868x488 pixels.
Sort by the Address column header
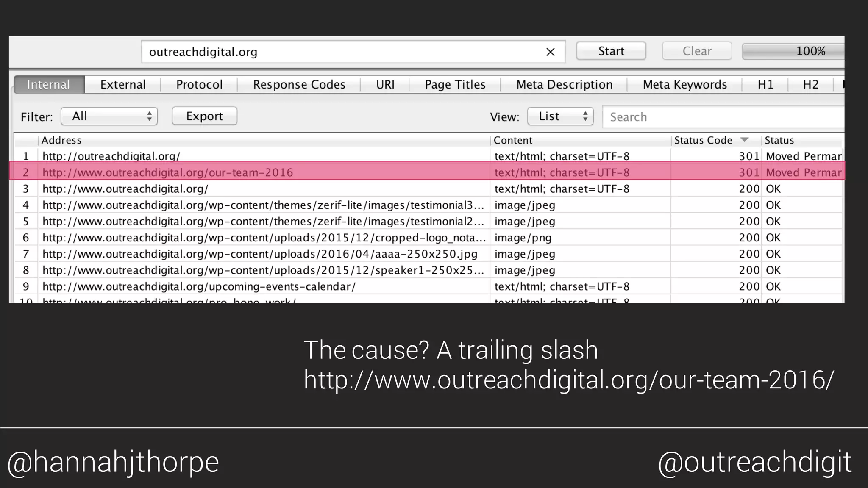pyautogui.click(x=264, y=140)
